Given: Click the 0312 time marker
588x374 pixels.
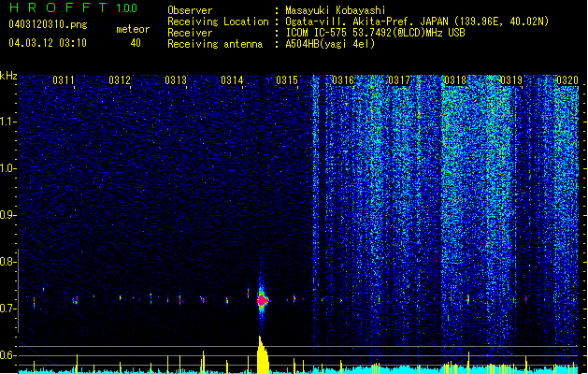Looking at the screenshot, I should 120,79.
